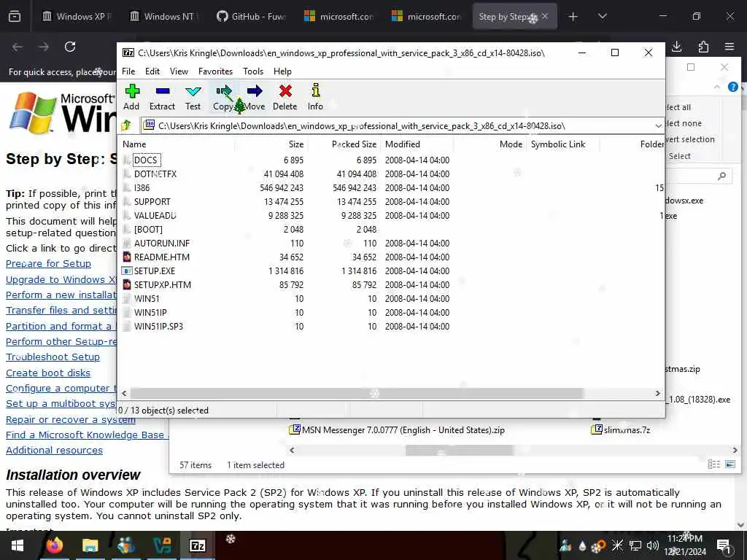Open the Additional resources link
This screenshot has height=560, width=747.
coord(54,451)
